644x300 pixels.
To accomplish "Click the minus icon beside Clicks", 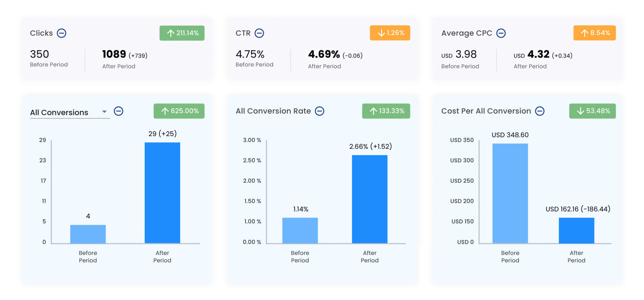I will coord(61,33).
